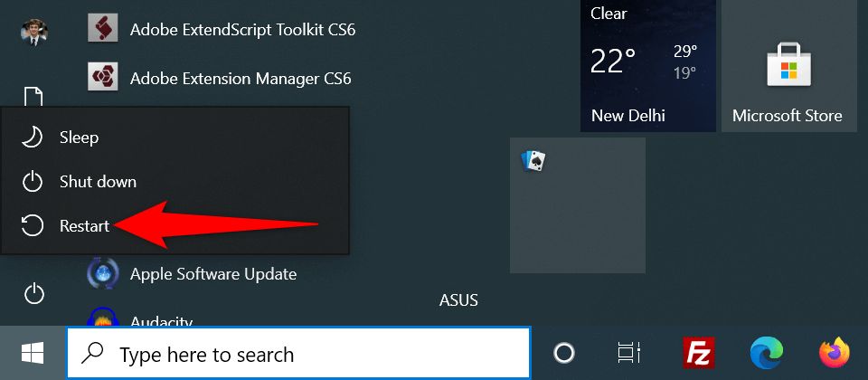
Task: Choose Shut down in power menu
Action: click(x=97, y=182)
